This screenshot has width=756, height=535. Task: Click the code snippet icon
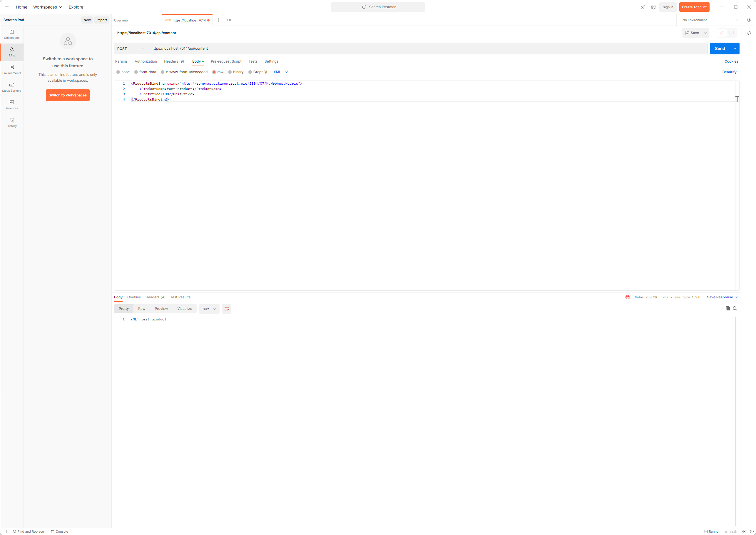click(x=748, y=33)
